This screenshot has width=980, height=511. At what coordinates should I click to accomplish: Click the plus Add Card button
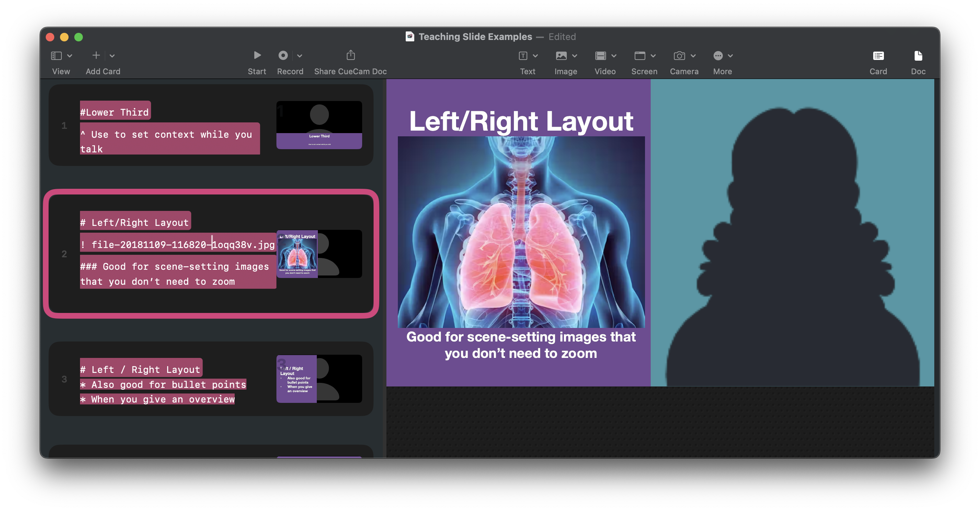click(x=96, y=56)
